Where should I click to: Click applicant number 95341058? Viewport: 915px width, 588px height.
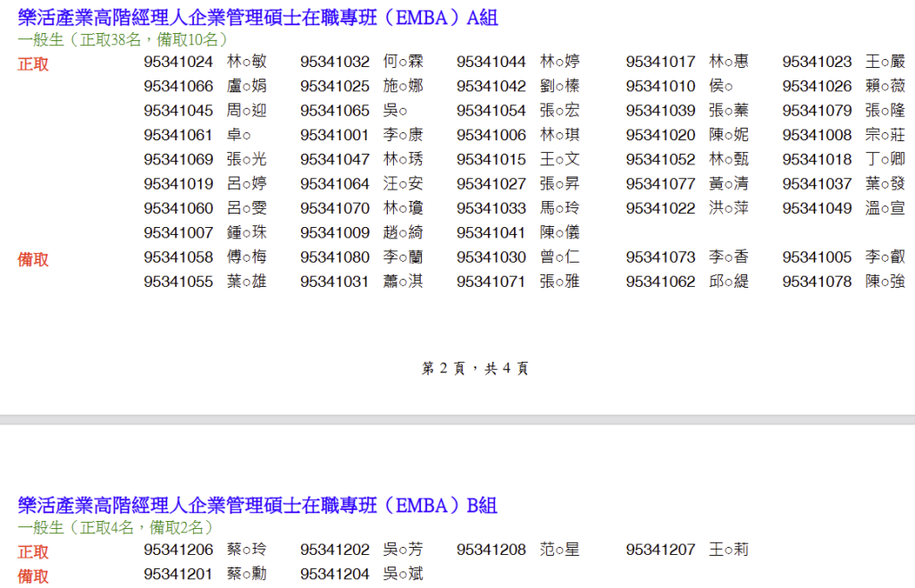179,257
